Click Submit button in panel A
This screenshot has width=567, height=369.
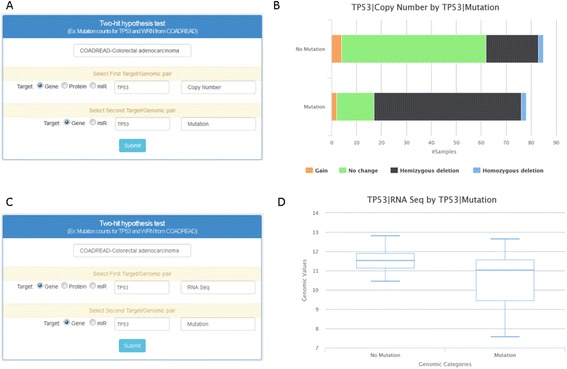[132, 145]
